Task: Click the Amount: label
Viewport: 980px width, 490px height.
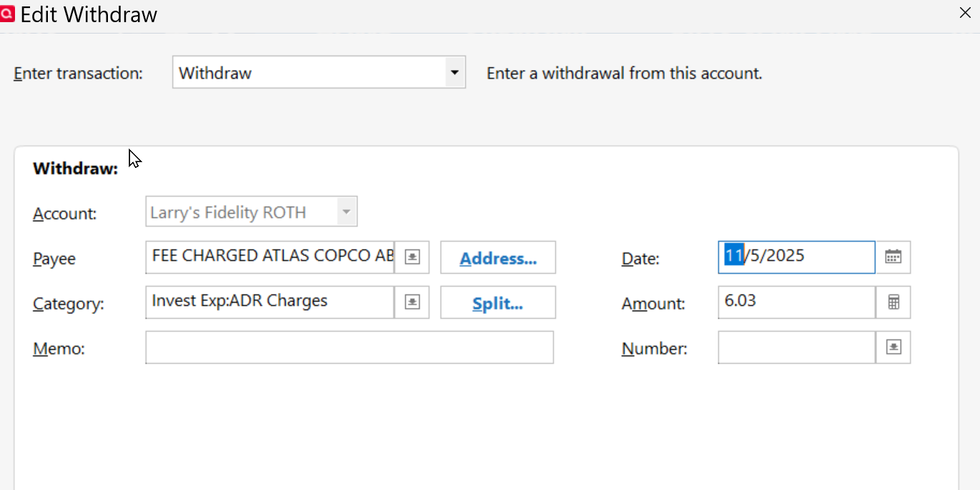Action: click(653, 304)
